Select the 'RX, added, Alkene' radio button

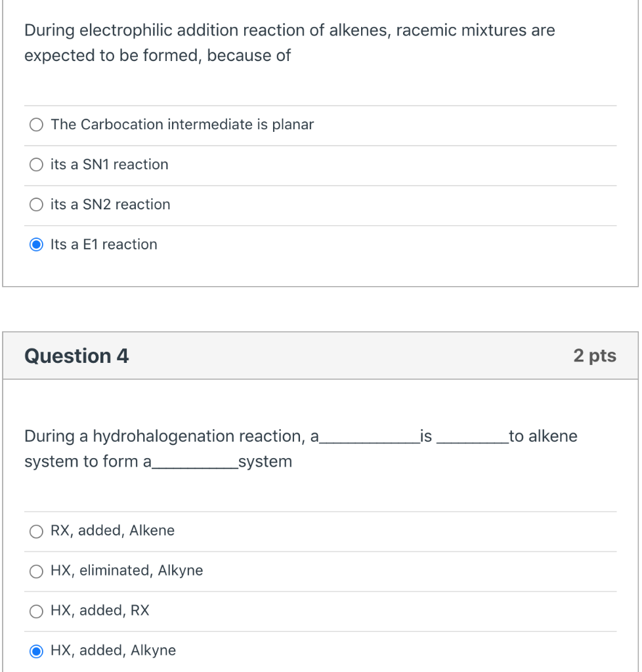point(37,531)
